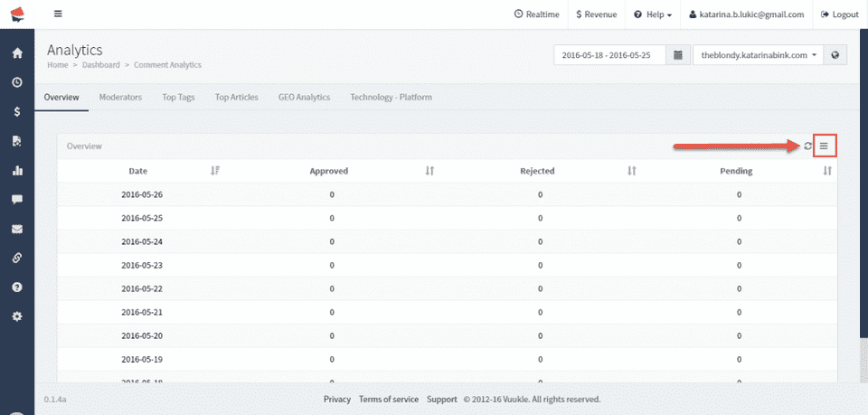Click the Home icon in the sidebar
The height and width of the screenshot is (415, 868).
click(16, 52)
